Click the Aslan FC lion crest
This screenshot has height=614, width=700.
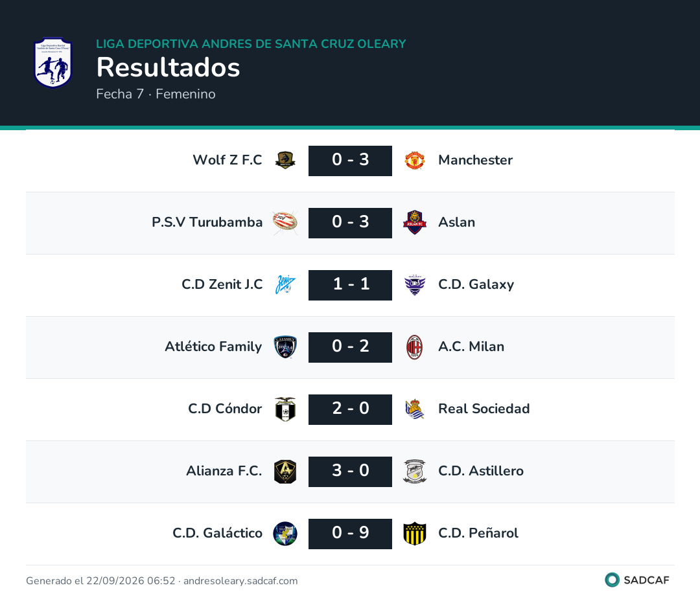(x=415, y=222)
